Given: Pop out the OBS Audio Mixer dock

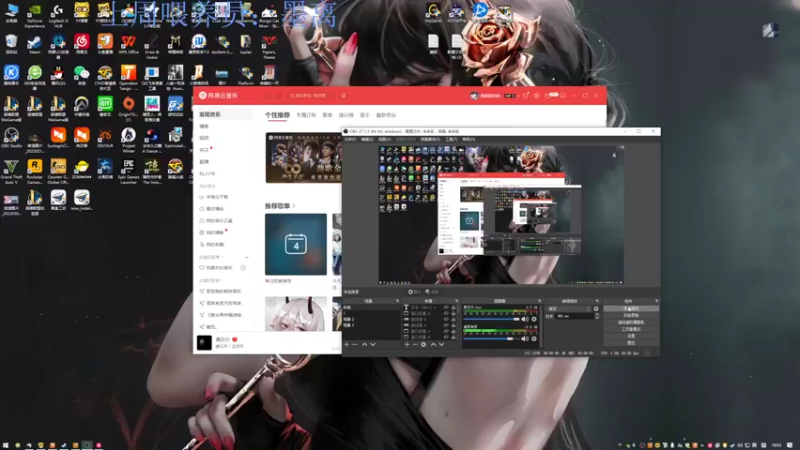Looking at the screenshot, I should click(539, 301).
